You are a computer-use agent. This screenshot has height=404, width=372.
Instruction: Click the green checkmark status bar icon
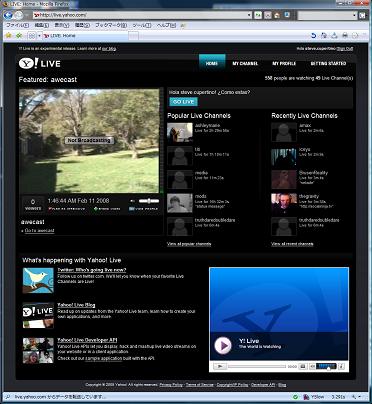[x=295, y=397]
